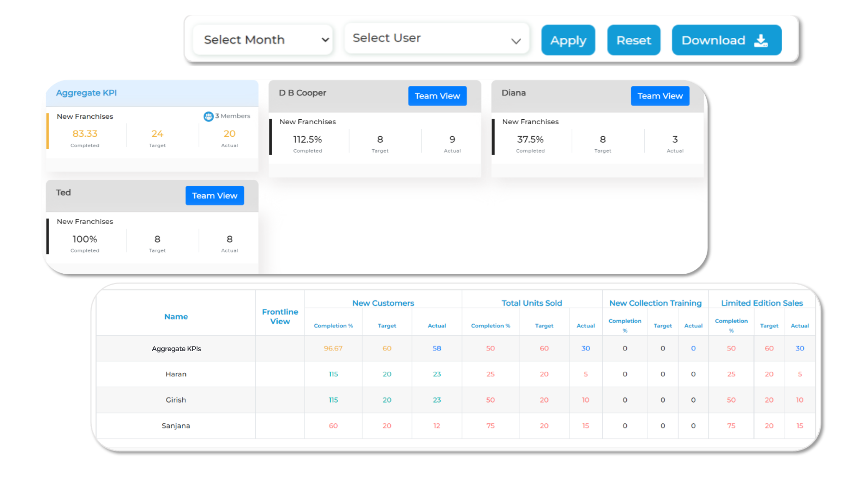Click the Limited Edition Sales group header
The height and width of the screenshot is (488, 868).
[x=762, y=303]
